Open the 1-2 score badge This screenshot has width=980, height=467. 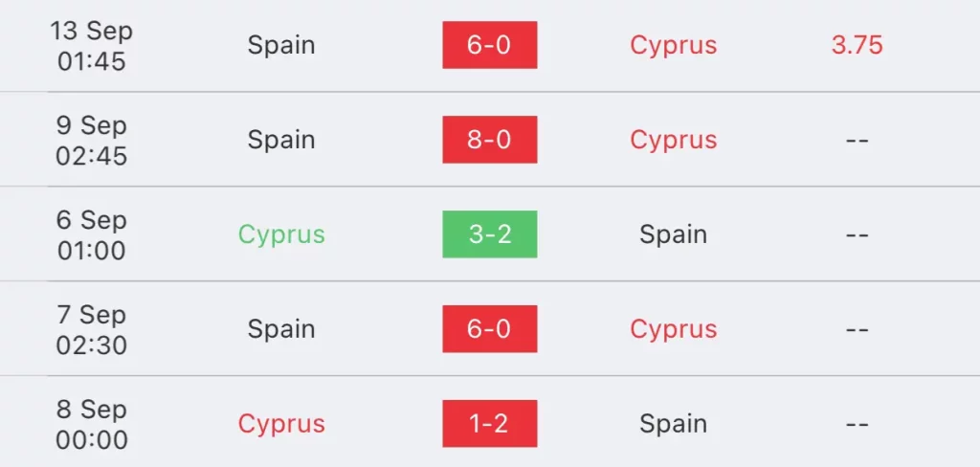point(489,423)
